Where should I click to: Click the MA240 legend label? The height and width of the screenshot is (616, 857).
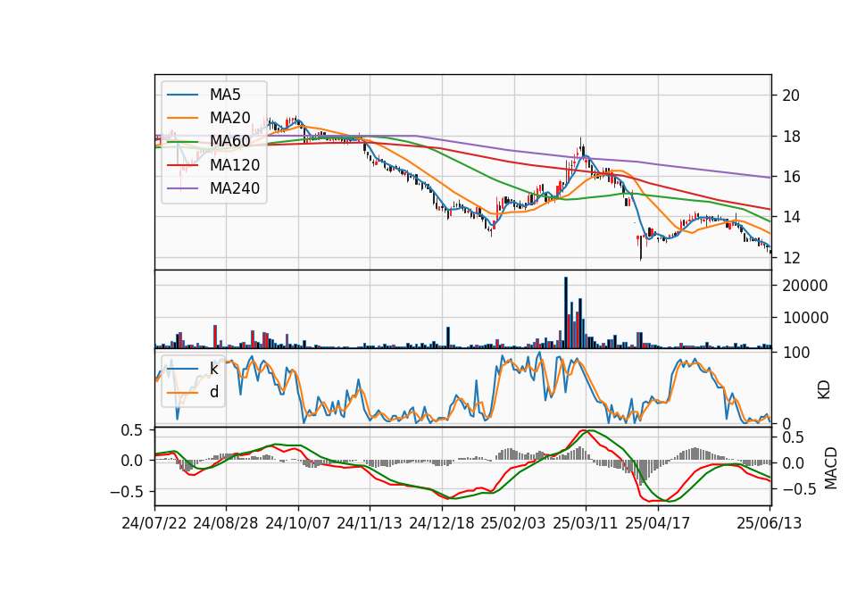tap(235, 188)
